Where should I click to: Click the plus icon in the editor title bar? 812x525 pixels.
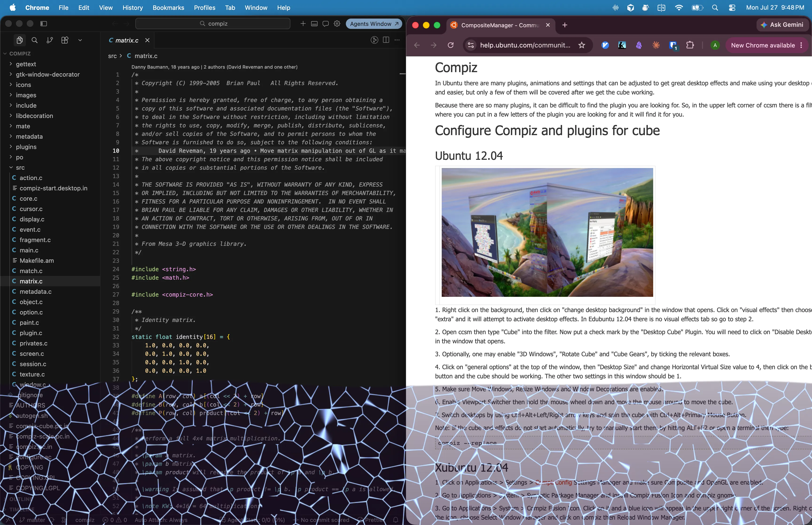click(x=303, y=24)
